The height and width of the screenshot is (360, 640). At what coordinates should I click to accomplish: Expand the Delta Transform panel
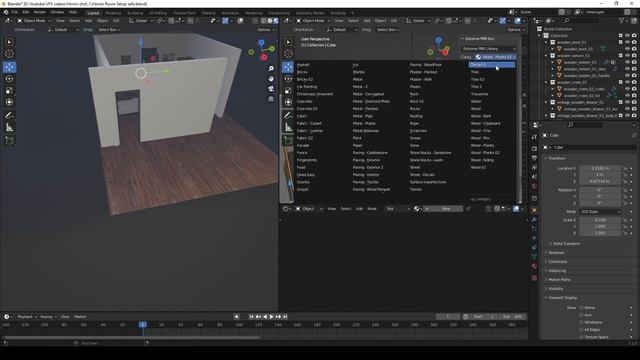566,244
